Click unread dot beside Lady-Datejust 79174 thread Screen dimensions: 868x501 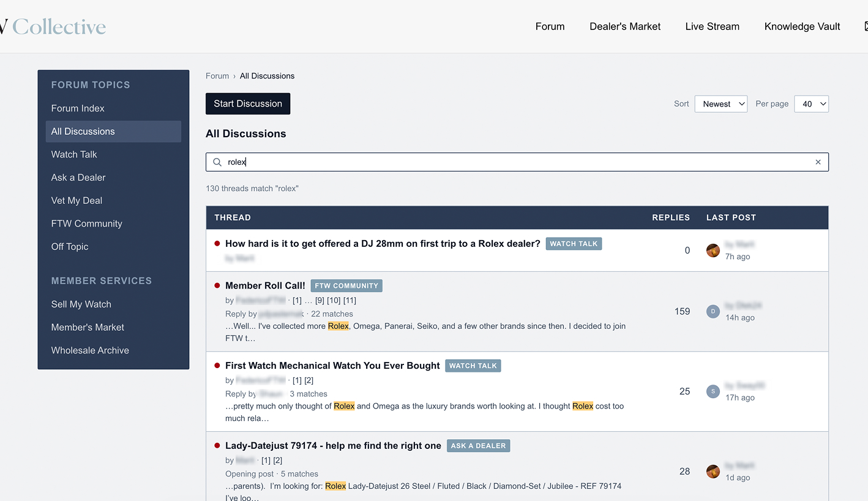217,445
